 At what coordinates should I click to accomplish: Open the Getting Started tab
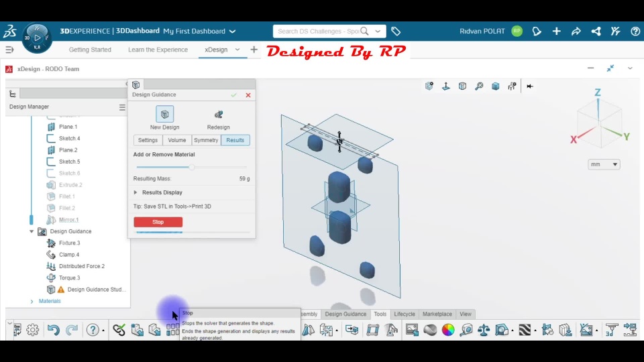coord(90,50)
